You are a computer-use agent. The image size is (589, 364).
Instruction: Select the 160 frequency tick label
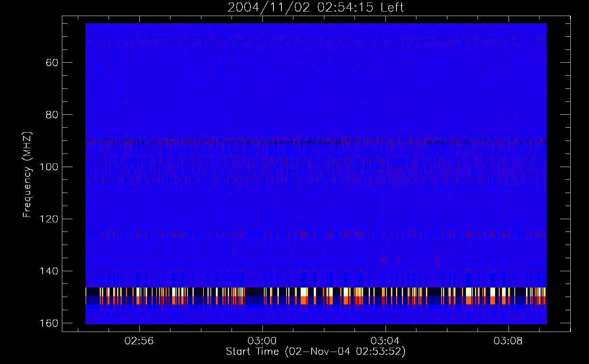(49, 323)
